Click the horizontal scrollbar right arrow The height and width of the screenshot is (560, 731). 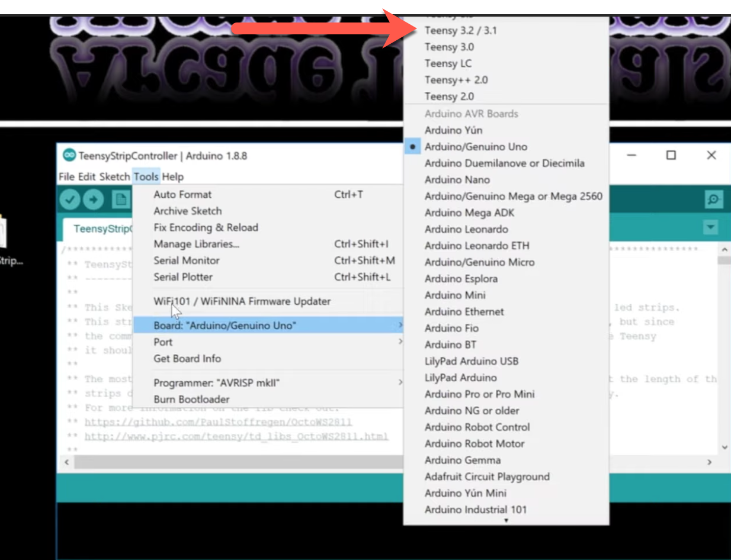point(710,462)
